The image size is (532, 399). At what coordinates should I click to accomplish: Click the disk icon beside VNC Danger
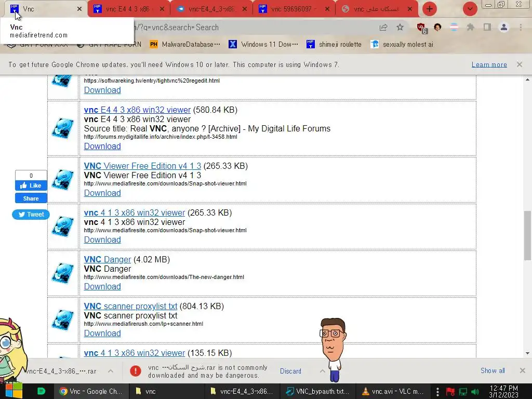click(63, 273)
